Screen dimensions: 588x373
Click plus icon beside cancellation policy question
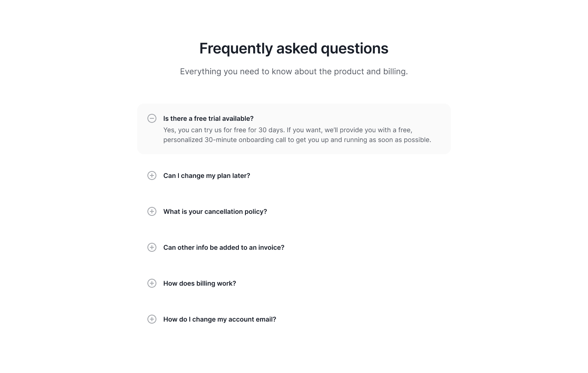pos(152,211)
